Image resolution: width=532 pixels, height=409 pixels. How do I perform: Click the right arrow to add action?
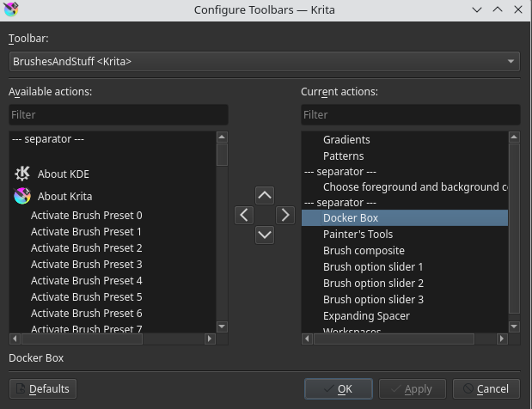[x=285, y=214]
